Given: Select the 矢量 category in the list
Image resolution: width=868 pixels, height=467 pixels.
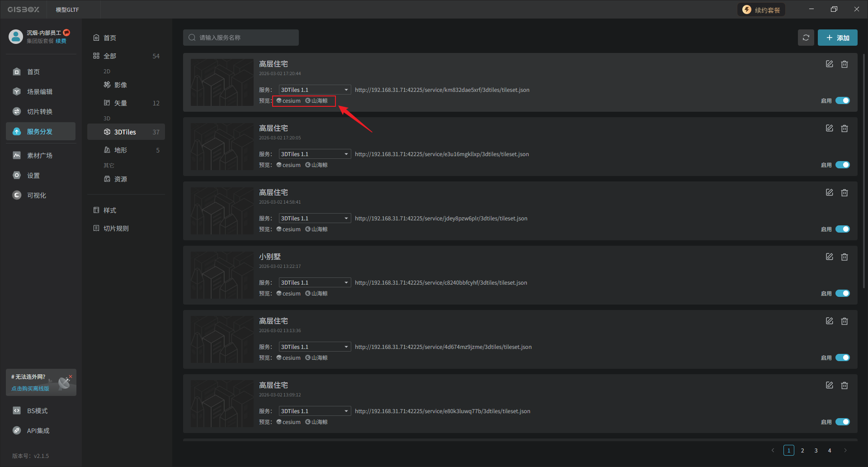Looking at the screenshot, I should (x=120, y=103).
